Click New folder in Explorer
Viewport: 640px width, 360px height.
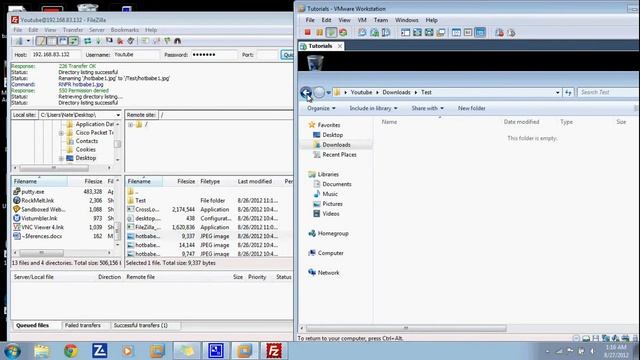tap(471, 108)
